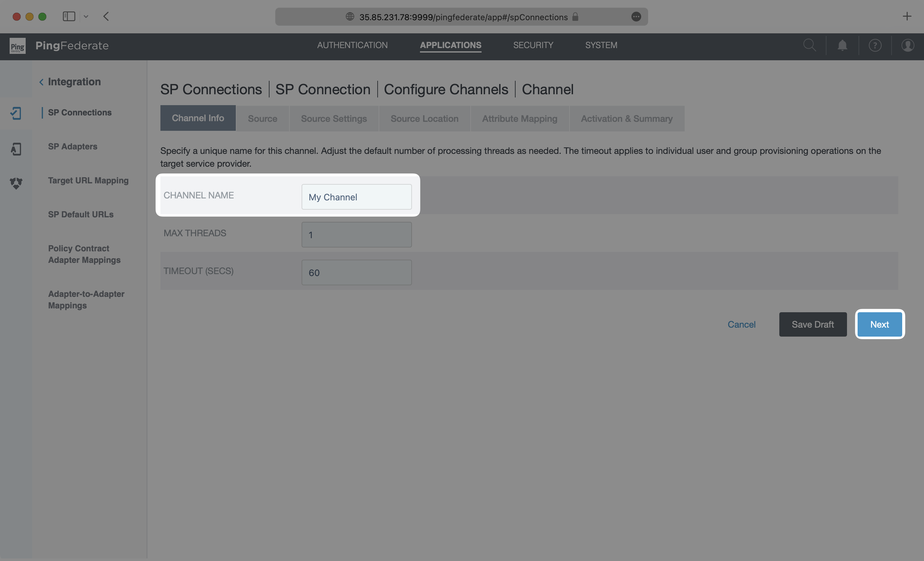Toggle the browser sidebar panel icon
The image size is (924, 561).
69,16
